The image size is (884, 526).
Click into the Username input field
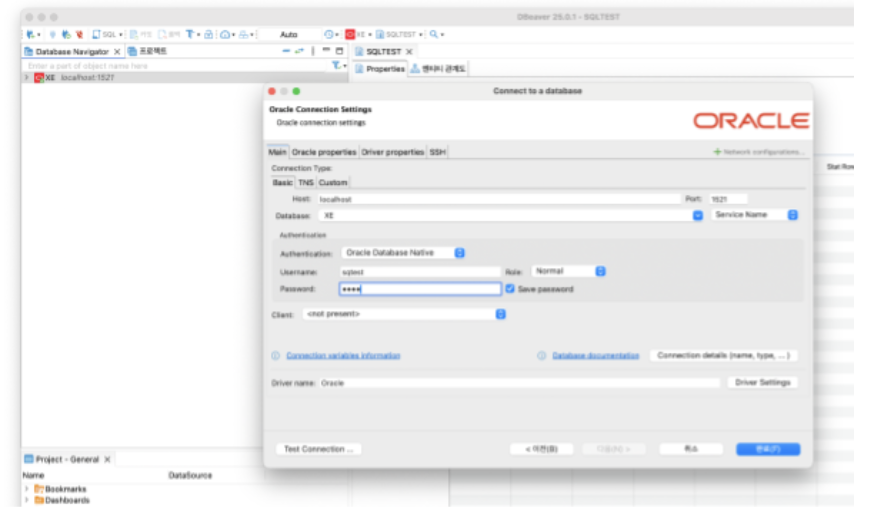pos(419,271)
